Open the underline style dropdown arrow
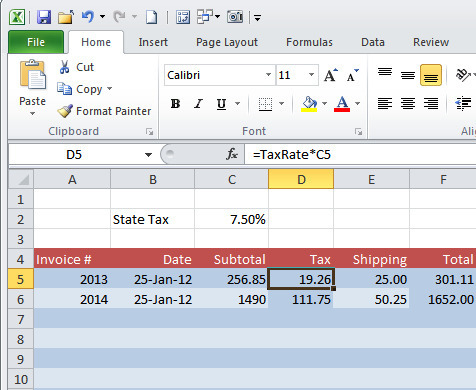Screen dimensions: 476x390 (x=237, y=104)
